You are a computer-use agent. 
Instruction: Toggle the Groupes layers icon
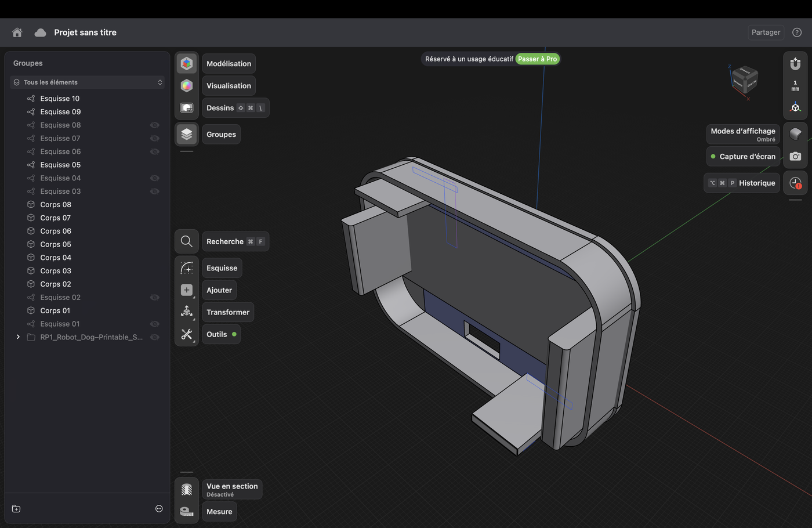187,134
